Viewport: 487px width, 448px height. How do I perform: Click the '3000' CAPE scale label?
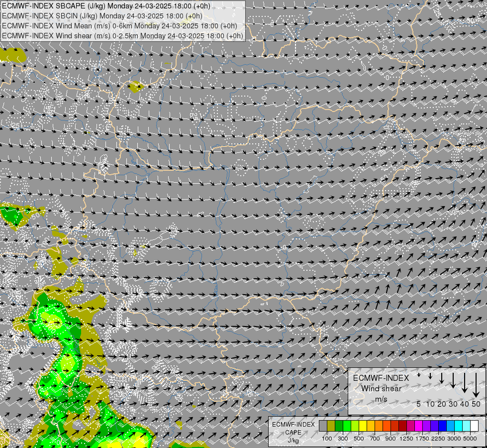pos(454,439)
